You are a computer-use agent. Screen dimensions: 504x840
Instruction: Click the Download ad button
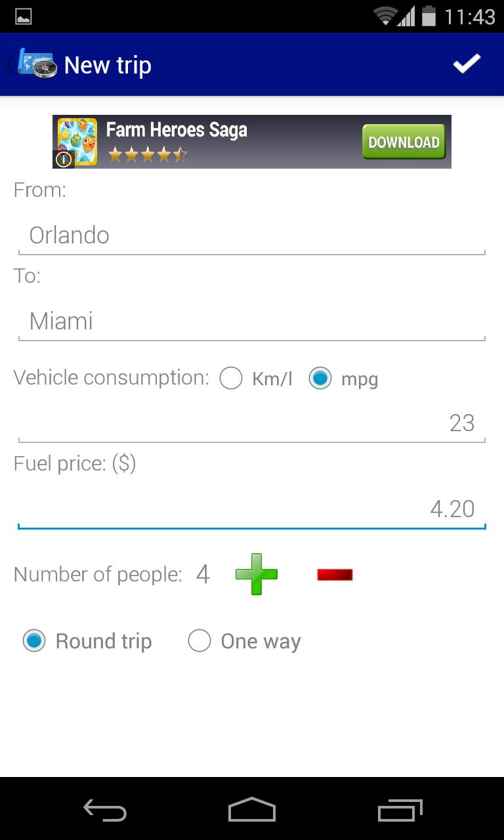click(x=404, y=142)
